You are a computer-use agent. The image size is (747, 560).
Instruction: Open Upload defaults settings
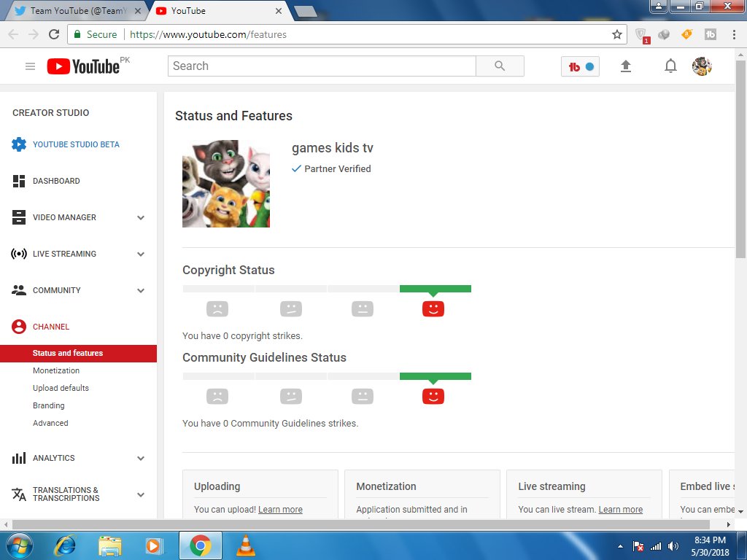click(x=61, y=388)
